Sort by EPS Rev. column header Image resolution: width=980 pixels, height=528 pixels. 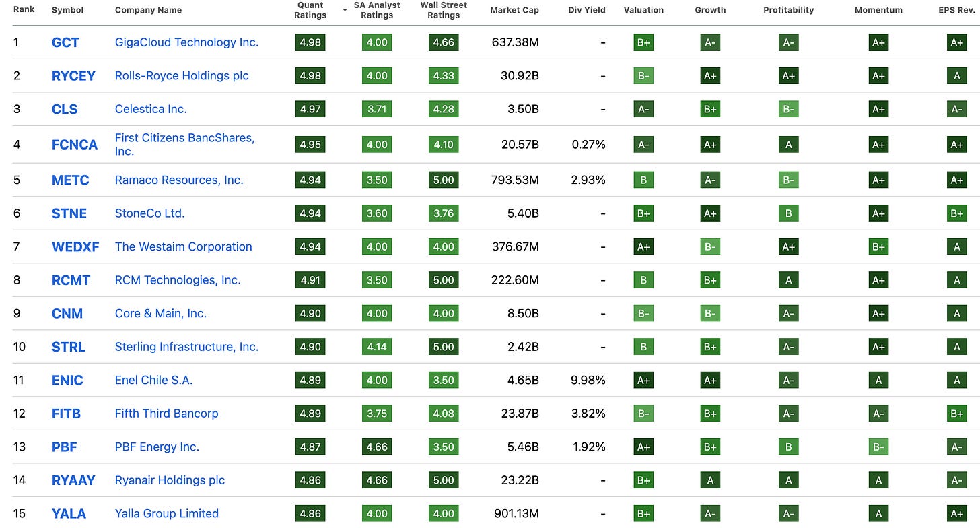click(957, 10)
